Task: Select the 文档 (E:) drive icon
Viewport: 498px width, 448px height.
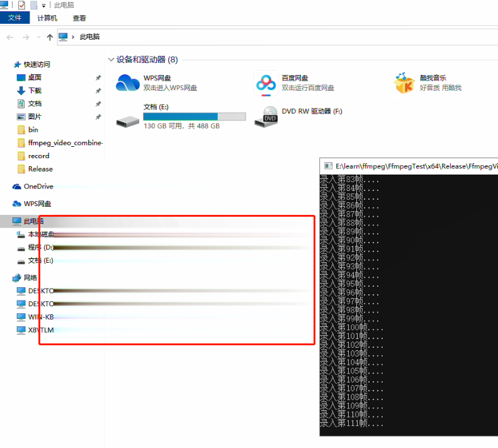Action: (128, 122)
